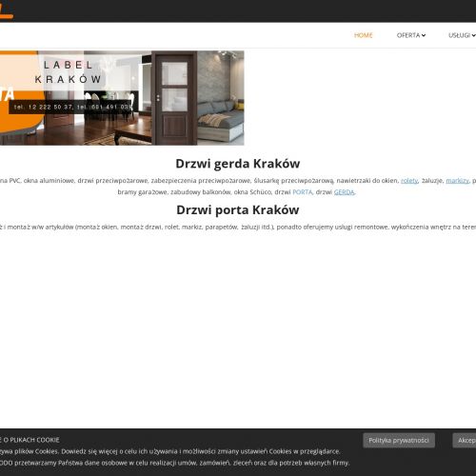Open the USŁUGI menu label
Image resolution: width=476 pixels, height=476 pixels.
pos(459,35)
